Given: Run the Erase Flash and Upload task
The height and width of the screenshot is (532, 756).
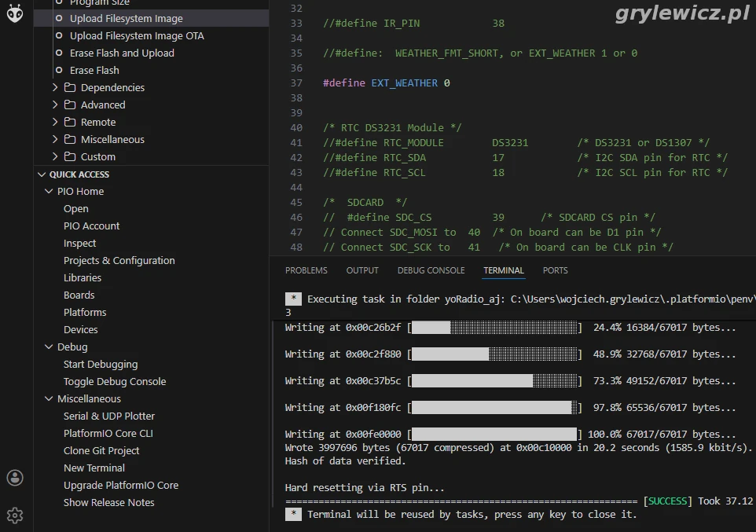Looking at the screenshot, I should 122,53.
